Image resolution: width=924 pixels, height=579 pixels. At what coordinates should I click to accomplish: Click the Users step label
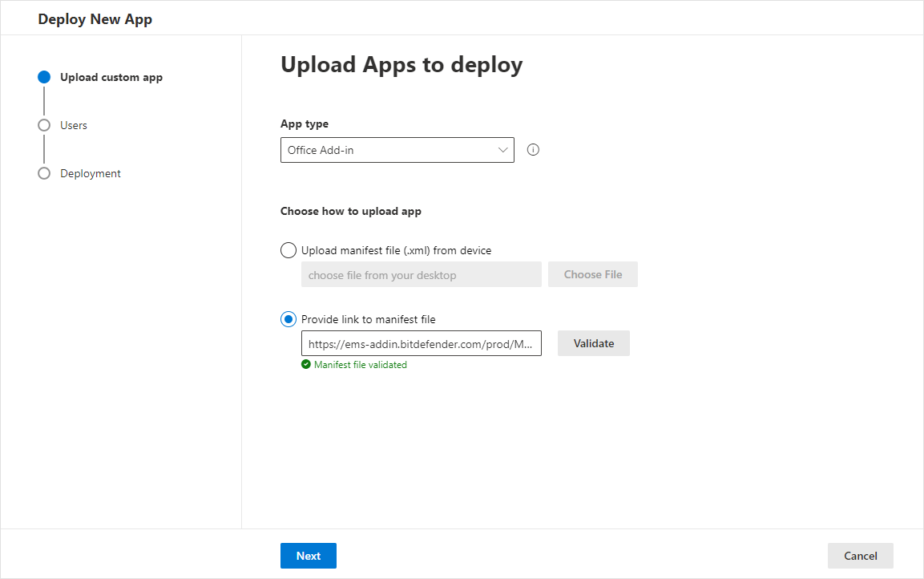[x=73, y=125]
